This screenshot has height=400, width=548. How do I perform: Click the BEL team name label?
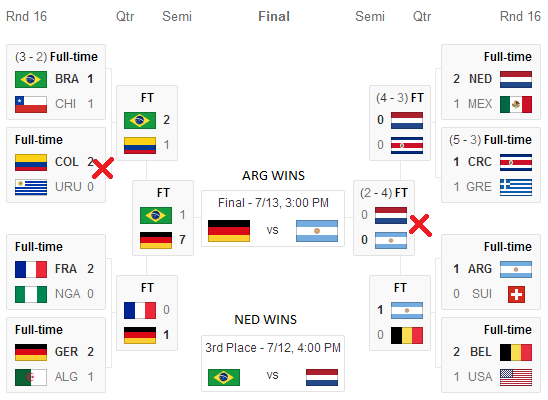pyautogui.click(x=481, y=352)
